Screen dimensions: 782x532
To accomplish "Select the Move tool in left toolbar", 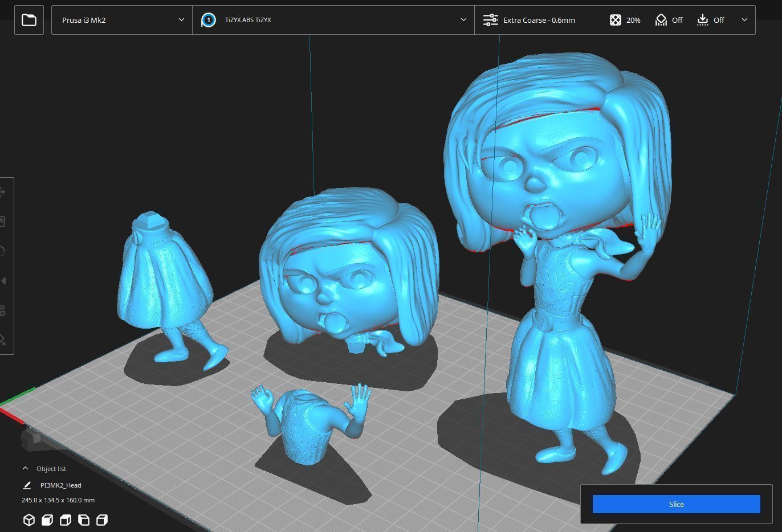I will (3, 192).
